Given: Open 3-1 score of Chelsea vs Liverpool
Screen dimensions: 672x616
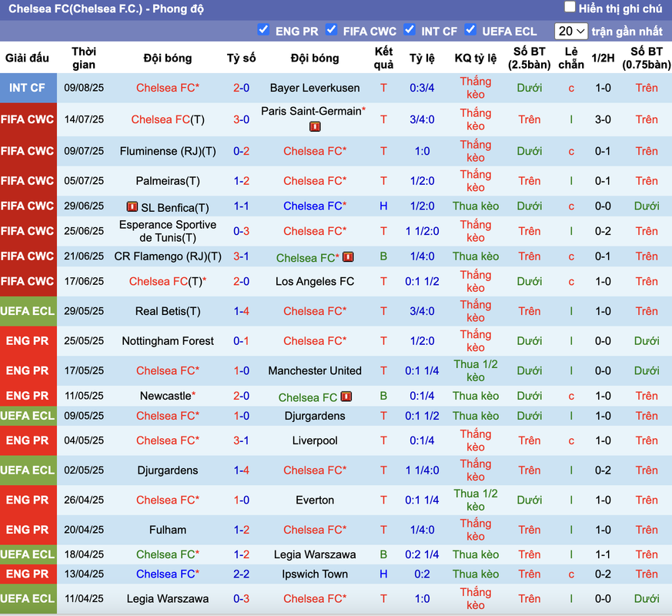Looking at the screenshot, I should [x=241, y=440].
